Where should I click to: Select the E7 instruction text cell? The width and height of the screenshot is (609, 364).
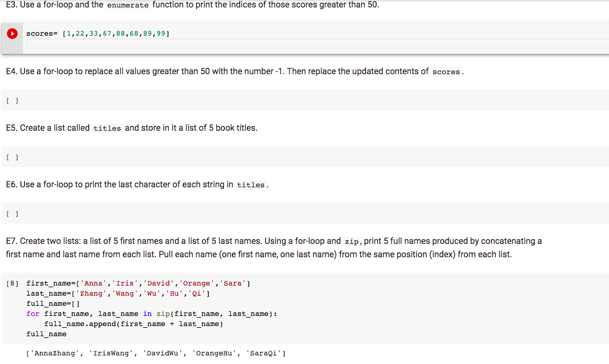[x=267, y=247]
